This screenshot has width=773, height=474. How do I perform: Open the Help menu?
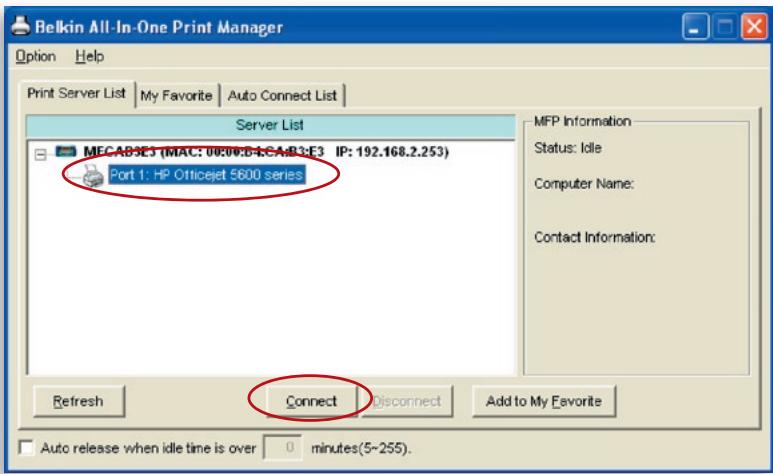click(x=89, y=56)
